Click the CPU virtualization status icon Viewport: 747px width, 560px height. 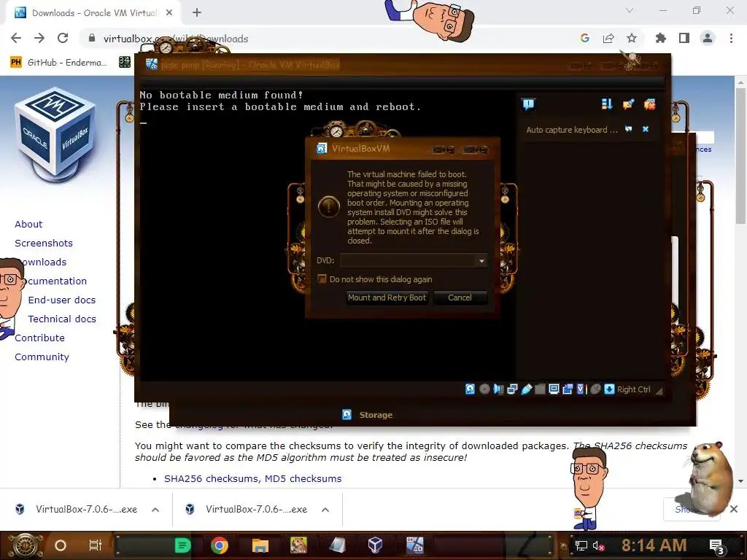tap(581, 389)
